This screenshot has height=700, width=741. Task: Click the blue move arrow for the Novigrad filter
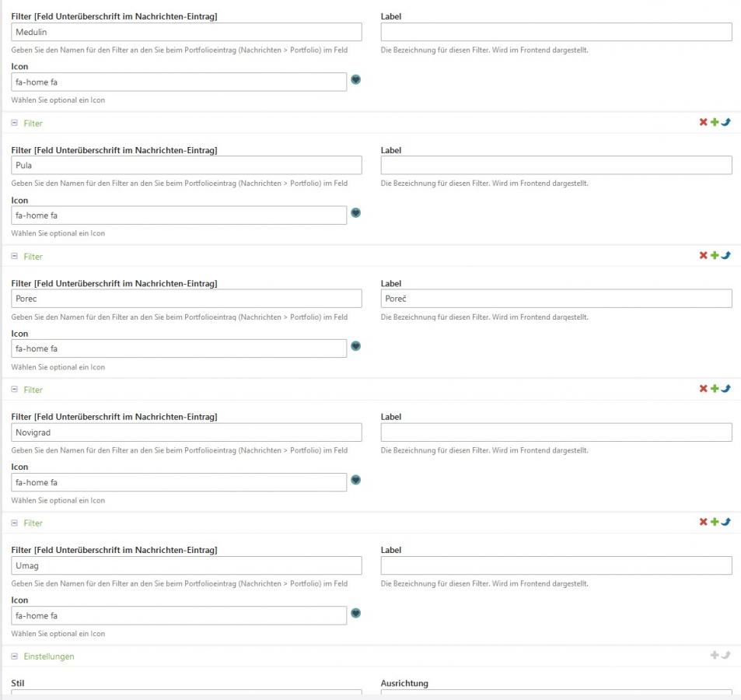[x=725, y=389]
